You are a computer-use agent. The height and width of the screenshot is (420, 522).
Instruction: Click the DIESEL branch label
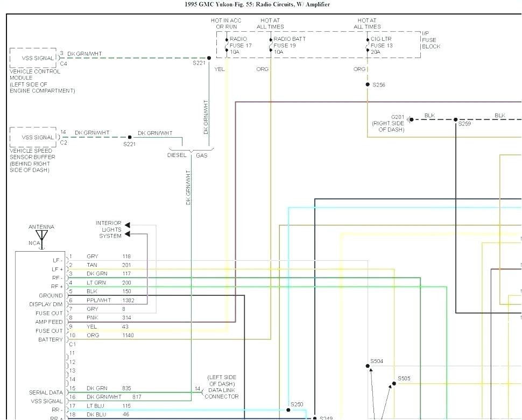coord(177,155)
